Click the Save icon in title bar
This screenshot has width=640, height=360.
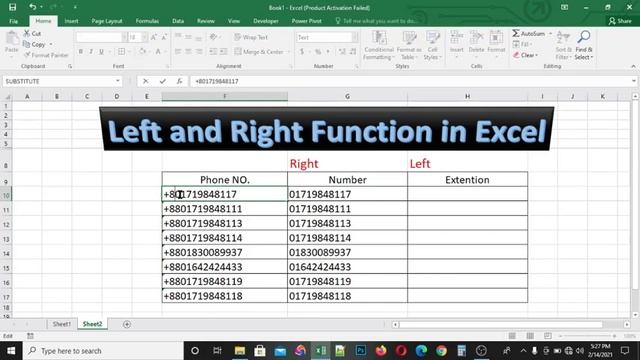click(13, 7)
